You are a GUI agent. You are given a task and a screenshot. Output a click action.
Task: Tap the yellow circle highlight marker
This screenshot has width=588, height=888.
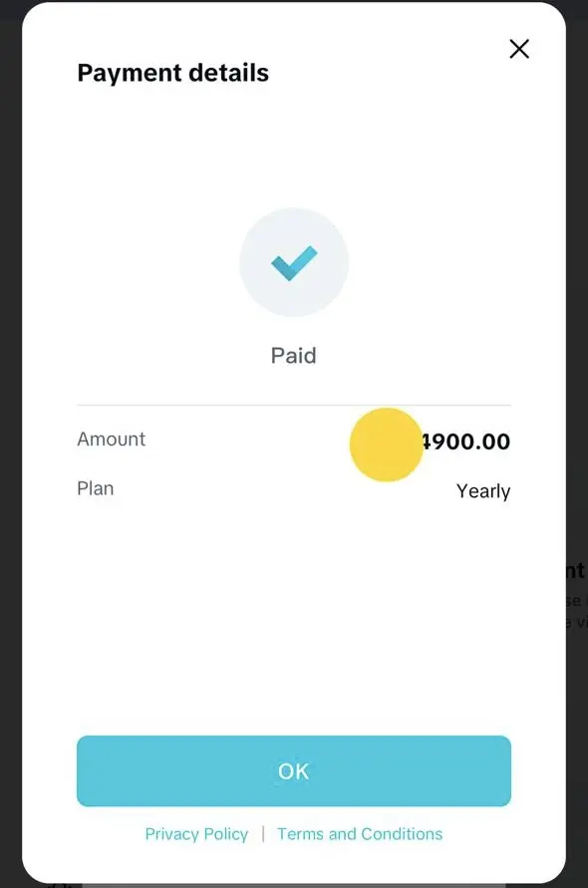387,444
